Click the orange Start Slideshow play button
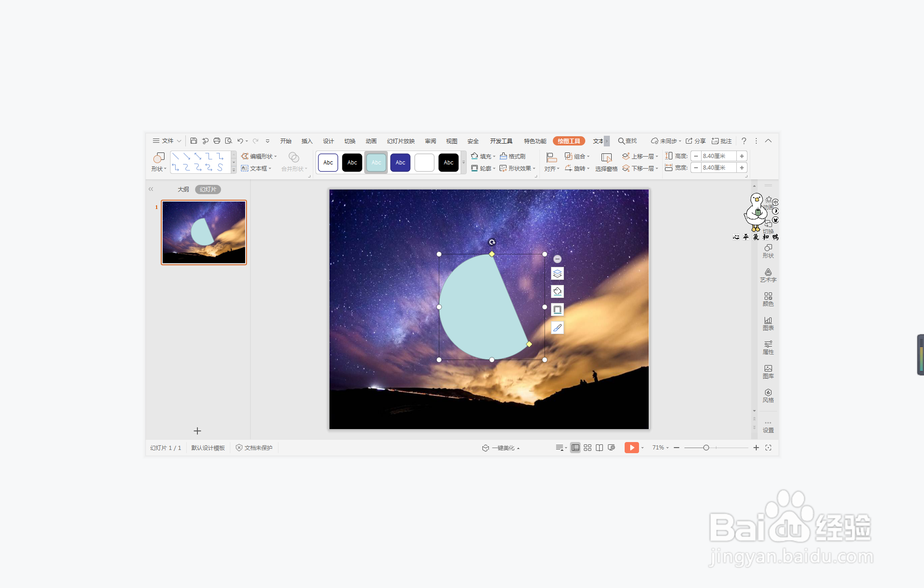This screenshot has height=588, width=924. tap(632, 448)
